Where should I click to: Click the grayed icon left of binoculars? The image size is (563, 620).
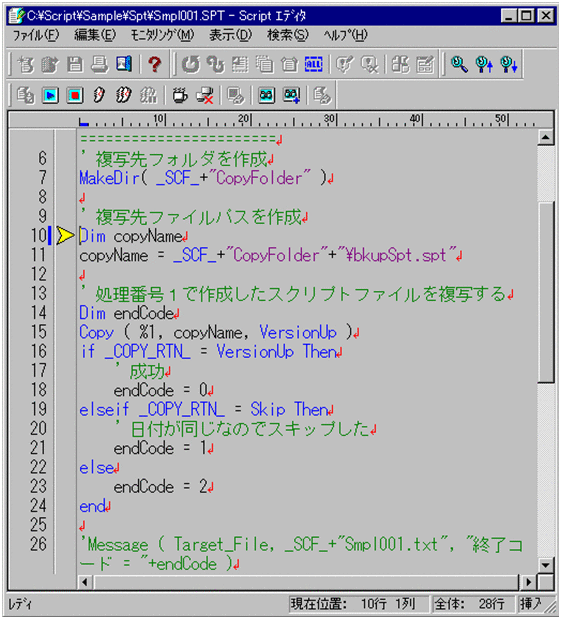coord(236,95)
